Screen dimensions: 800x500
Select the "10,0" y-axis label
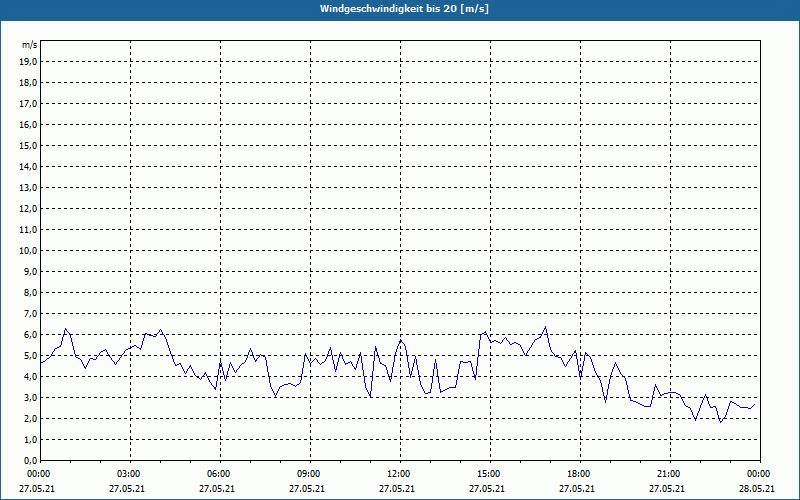(28, 251)
